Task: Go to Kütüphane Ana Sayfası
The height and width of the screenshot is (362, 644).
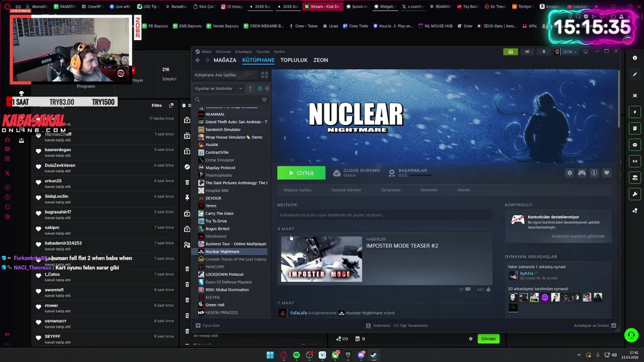Action: tap(215, 75)
